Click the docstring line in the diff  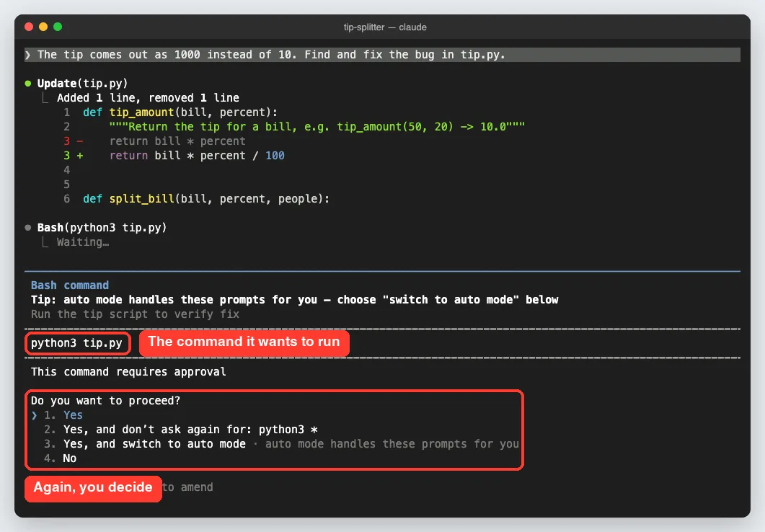pyautogui.click(x=317, y=127)
